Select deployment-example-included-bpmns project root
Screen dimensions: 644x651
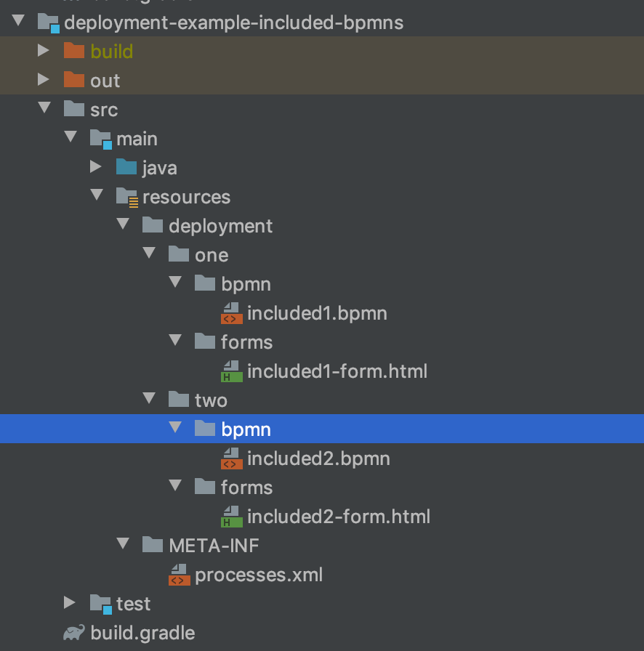(x=233, y=23)
